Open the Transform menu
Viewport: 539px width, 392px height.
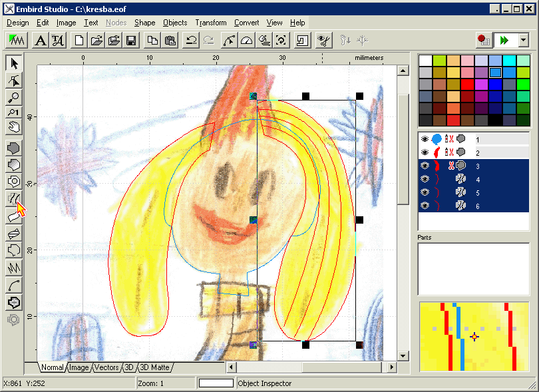(211, 23)
